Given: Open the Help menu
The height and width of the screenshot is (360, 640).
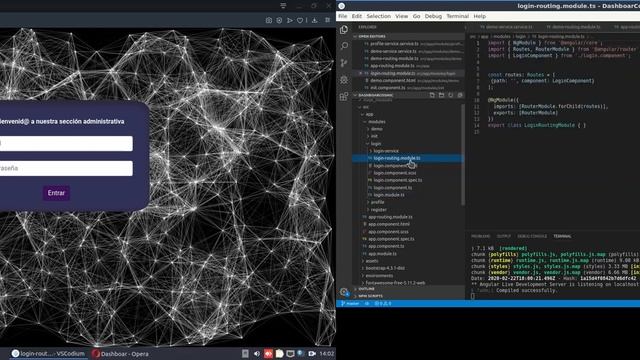Looking at the screenshot, I should (x=480, y=16).
